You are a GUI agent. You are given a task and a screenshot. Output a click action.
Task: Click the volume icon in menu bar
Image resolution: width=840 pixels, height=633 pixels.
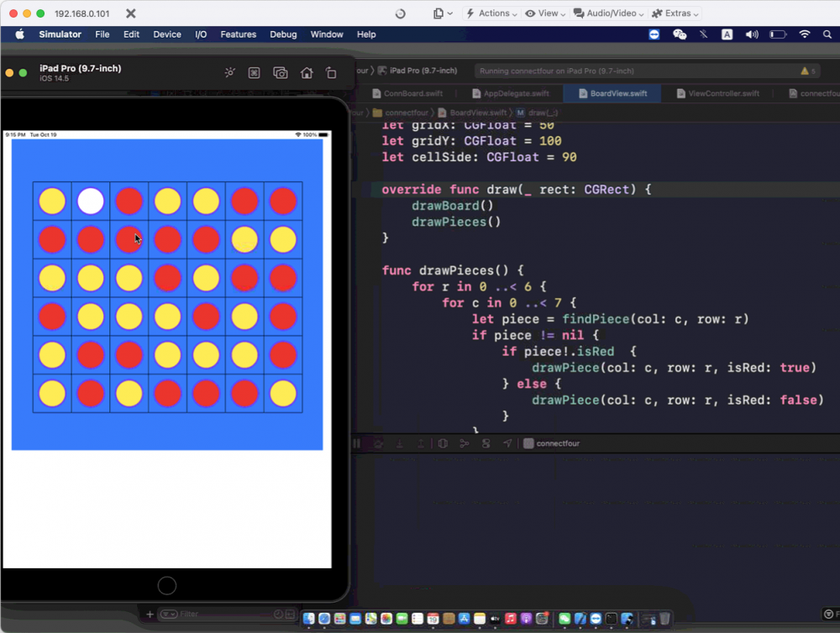click(x=752, y=34)
